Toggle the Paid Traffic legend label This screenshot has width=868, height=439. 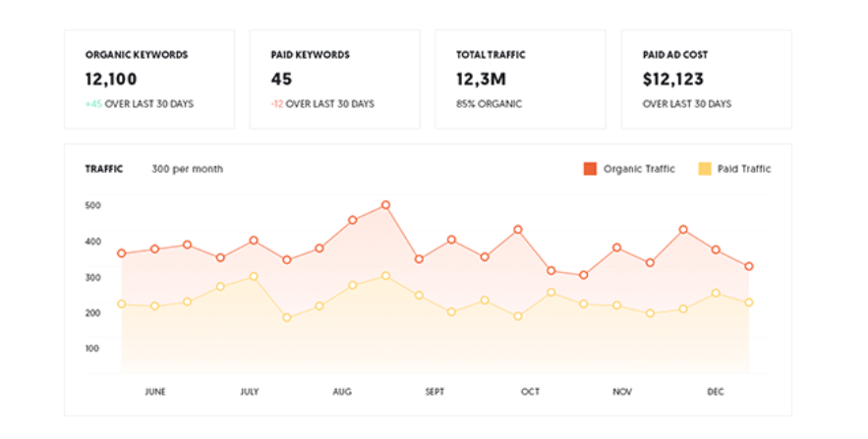[x=744, y=169]
